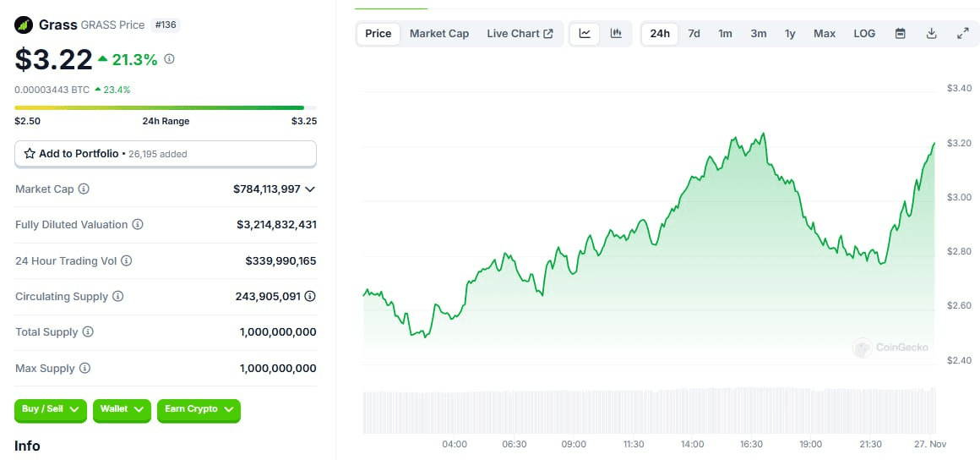
Task: Click 24 Hour Trading Vol info icon
Action: [x=127, y=260]
